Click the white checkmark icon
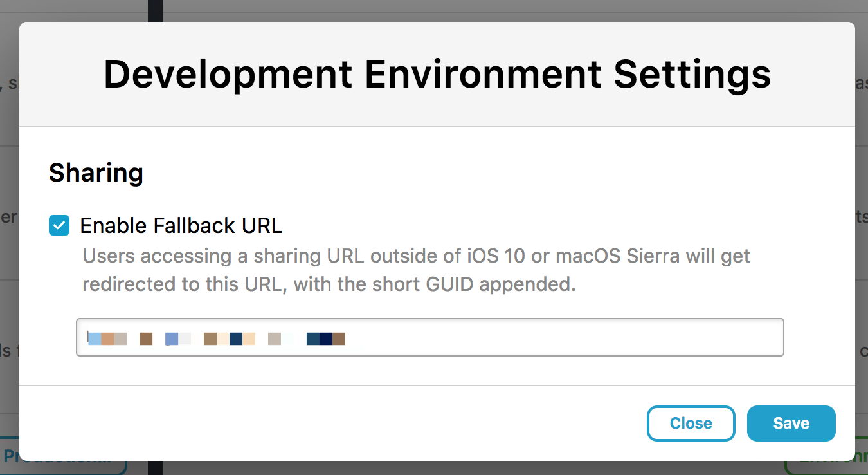This screenshot has height=475, width=868. coord(59,226)
